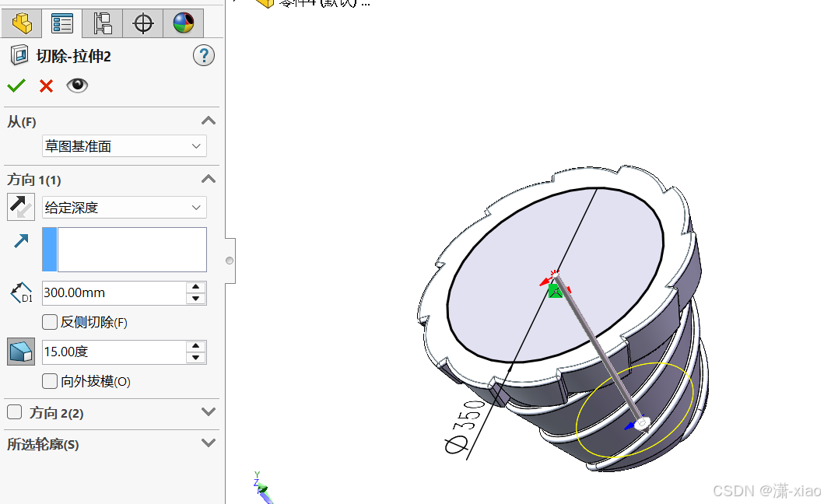The image size is (824, 504).
Task: Enable the 方向 2(2) checkbox
Action: pyautogui.click(x=15, y=412)
